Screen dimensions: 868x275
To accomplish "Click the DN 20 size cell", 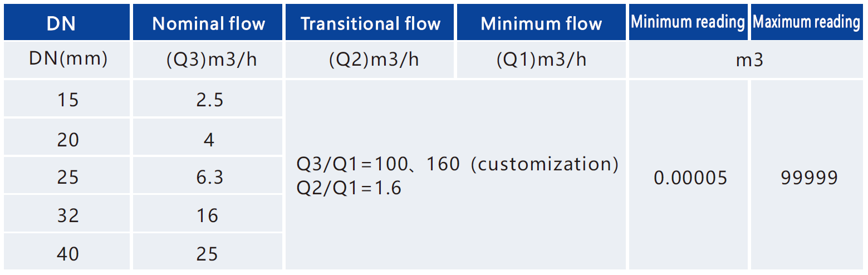I will (68, 139).
